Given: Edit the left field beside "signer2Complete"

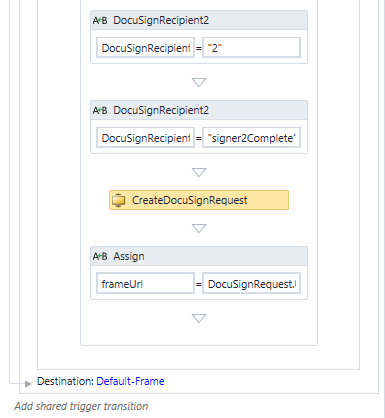Looking at the screenshot, I should click(x=145, y=137).
